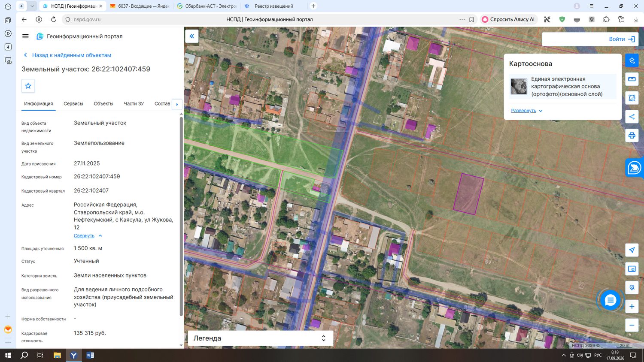Viewport: 644px width, 362px height.
Task: Switch to the Сервисы tab
Action: tap(73, 104)
